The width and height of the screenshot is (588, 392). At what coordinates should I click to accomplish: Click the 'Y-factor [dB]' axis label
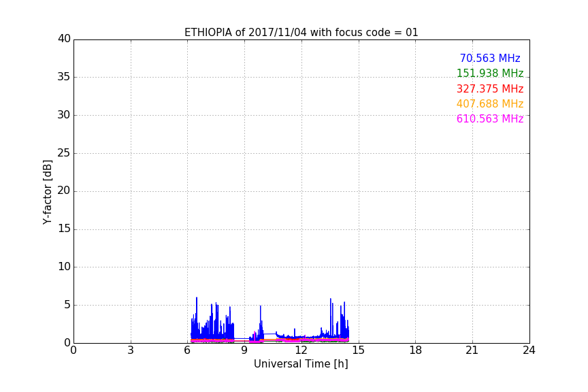pos(47,192)
